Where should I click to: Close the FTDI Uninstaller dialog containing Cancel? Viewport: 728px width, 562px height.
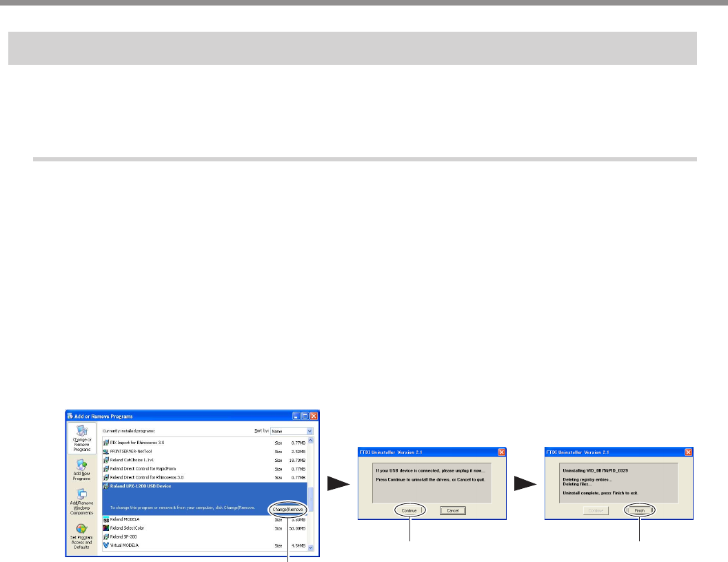[x=501, y=452]
